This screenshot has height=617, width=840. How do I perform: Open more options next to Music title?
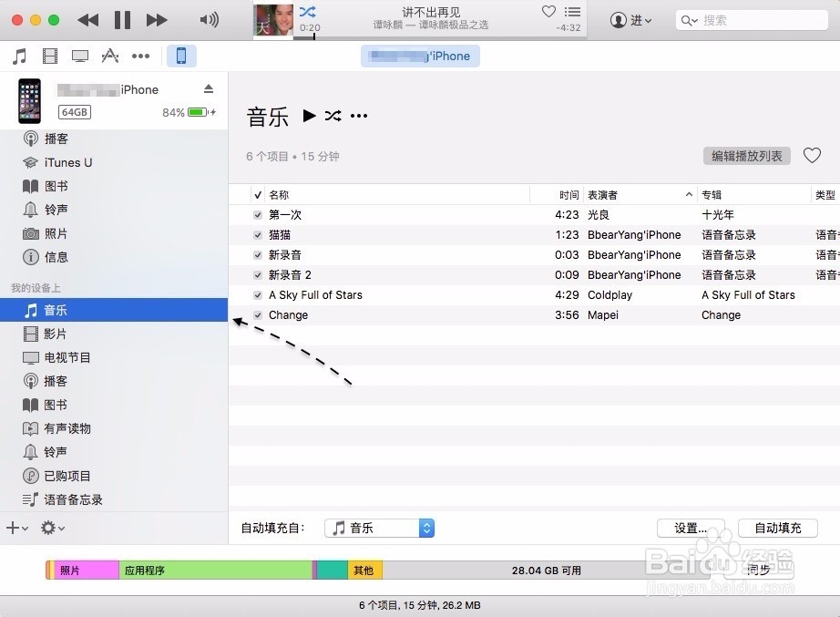point(359,116)
